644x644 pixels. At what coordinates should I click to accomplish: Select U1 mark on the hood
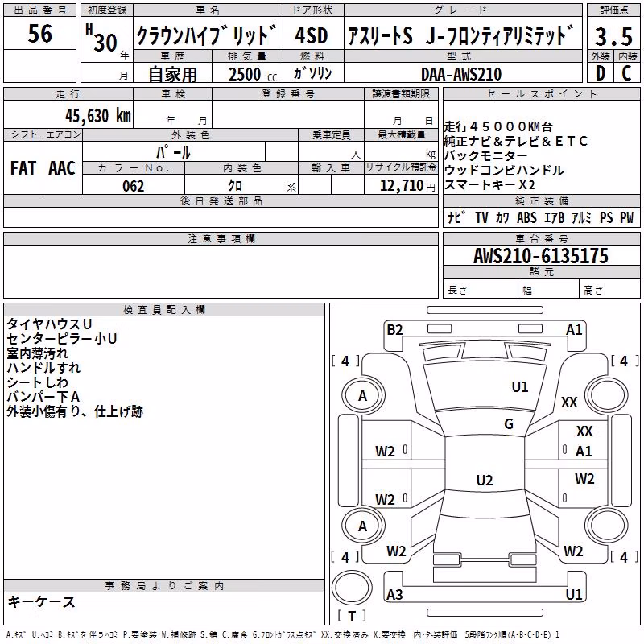tap(519, 386)
